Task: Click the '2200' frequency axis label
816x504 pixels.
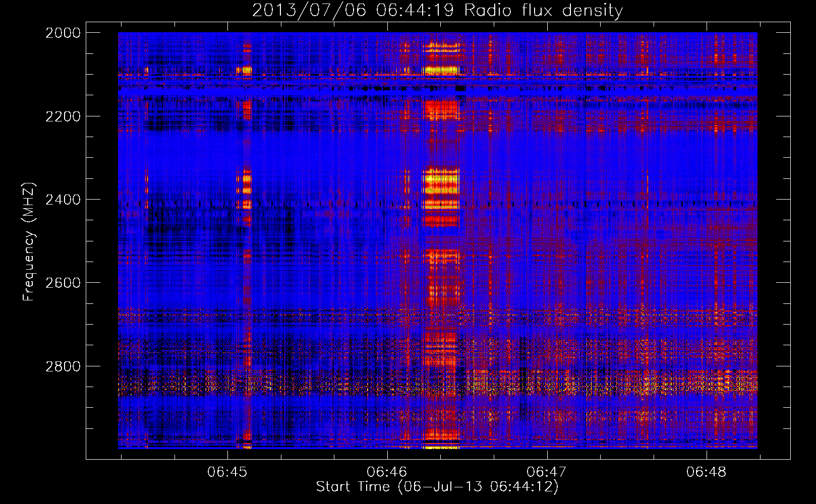Action: tap(63, 116)
